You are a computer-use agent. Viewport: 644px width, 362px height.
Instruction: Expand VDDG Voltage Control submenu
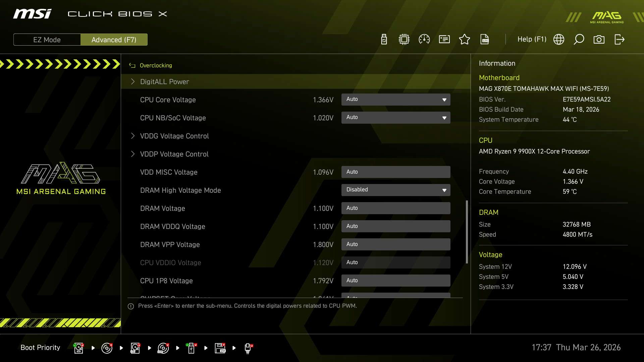tap(174, 136)
